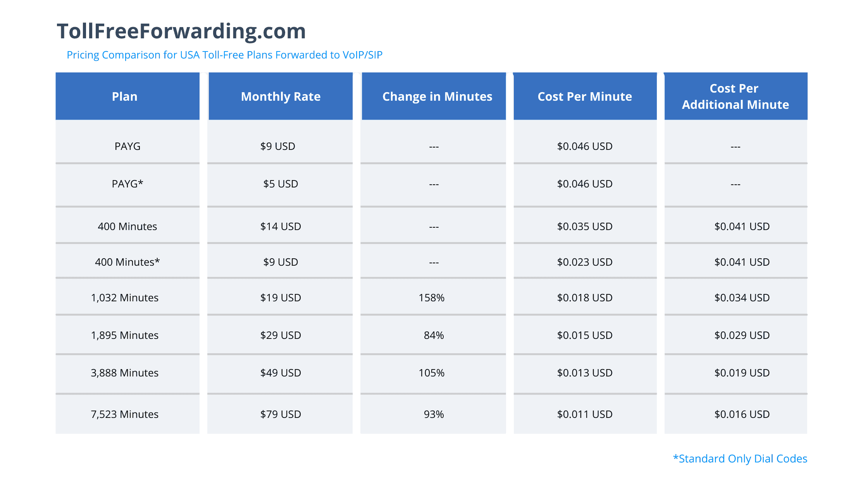868x488 pixels.
Task: Select Cost Per Additional Minute header
Action: pos(735,96)
